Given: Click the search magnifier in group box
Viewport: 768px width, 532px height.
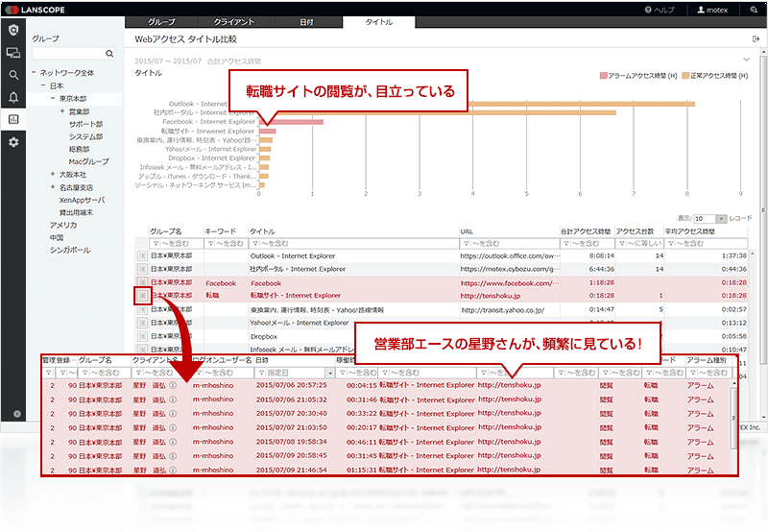Looking at the screenshot, I should pos(109,54).
